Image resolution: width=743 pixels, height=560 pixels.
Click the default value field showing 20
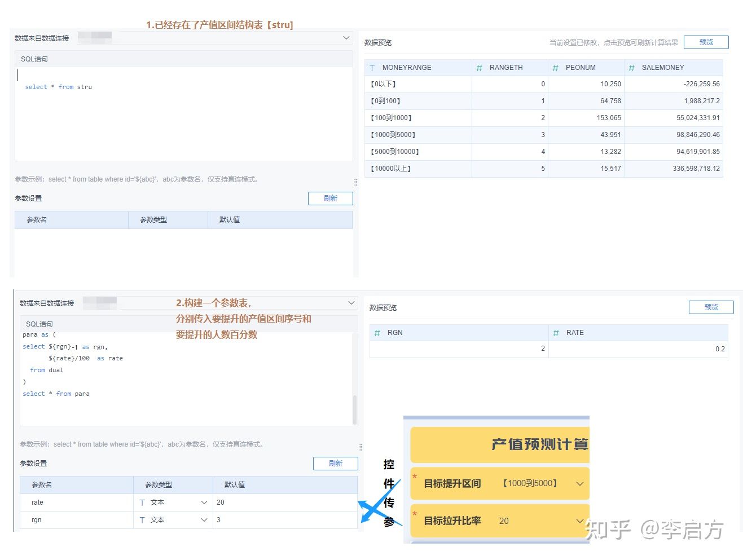(x=285, y=502)
